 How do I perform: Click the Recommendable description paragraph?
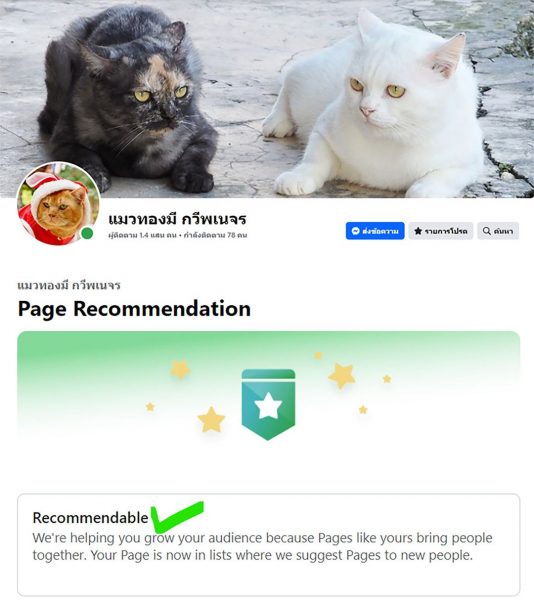click(x=262, y=546)
